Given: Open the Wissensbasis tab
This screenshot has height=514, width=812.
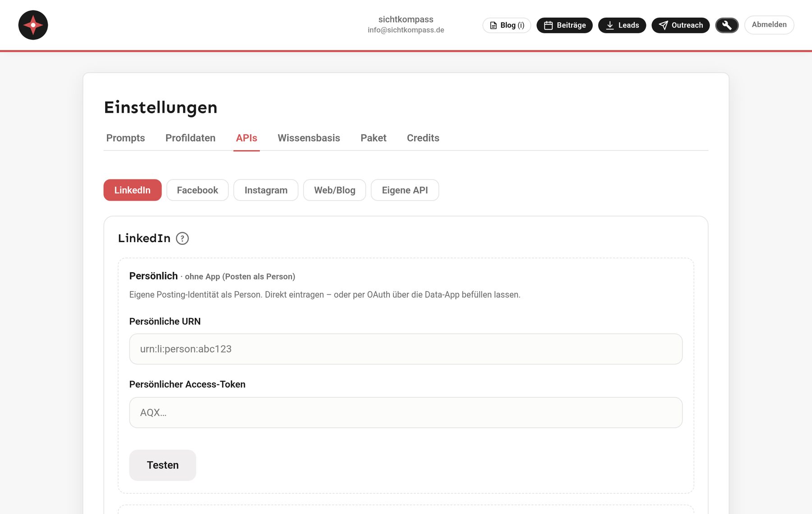Looking at the screenshot, I should (x=309, y=138).
